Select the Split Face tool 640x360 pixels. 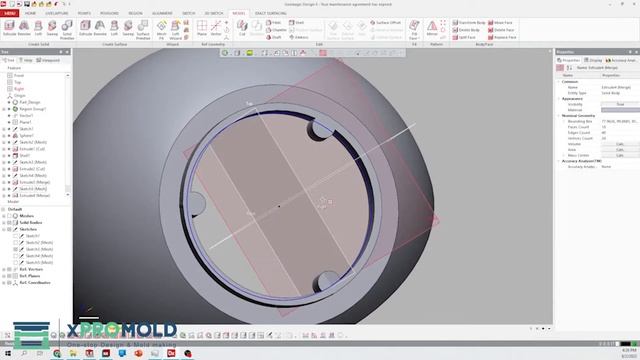[x=464, y=37]
